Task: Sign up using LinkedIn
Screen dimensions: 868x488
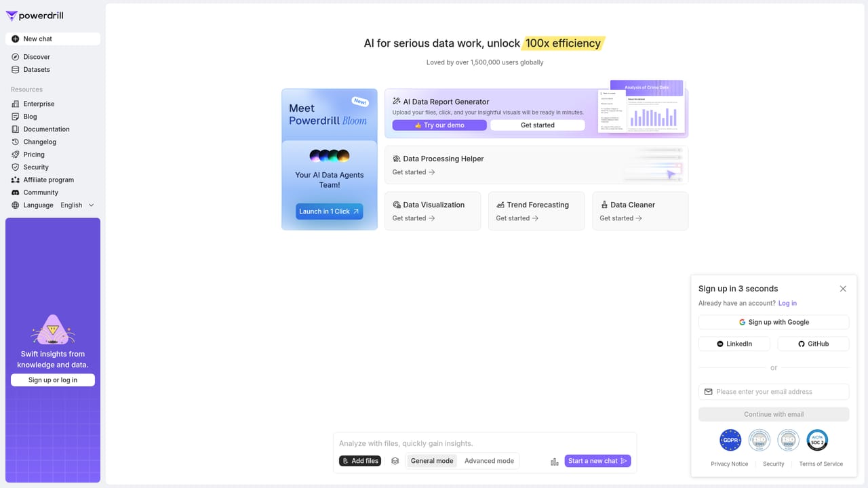Action: 734,344
